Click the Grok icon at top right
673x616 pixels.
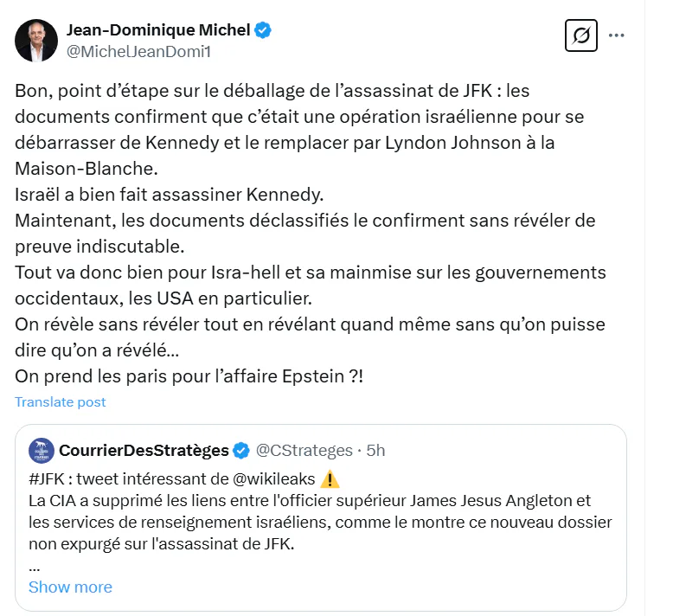pos(580,35)
